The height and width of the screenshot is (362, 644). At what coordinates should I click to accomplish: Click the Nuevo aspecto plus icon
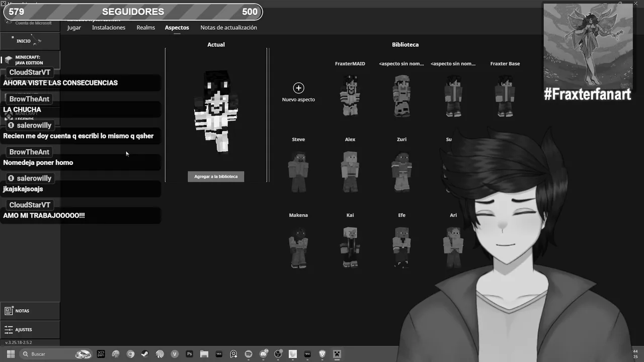tap(298, 88)
